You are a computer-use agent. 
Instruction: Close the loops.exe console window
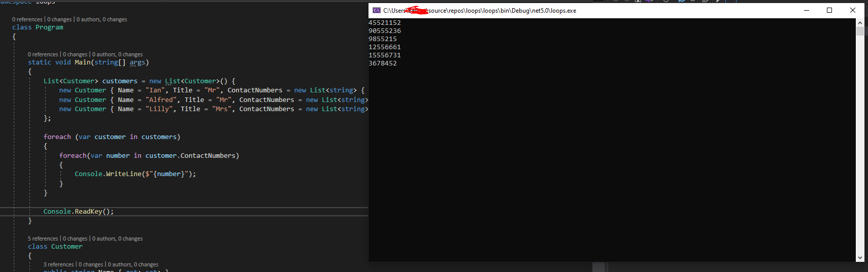(853, 10)
